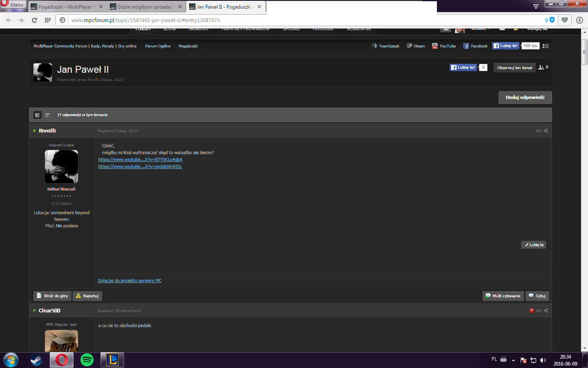The image size is (588, 368).
Task: Go forward to the next page
Action: pos(21,20)
